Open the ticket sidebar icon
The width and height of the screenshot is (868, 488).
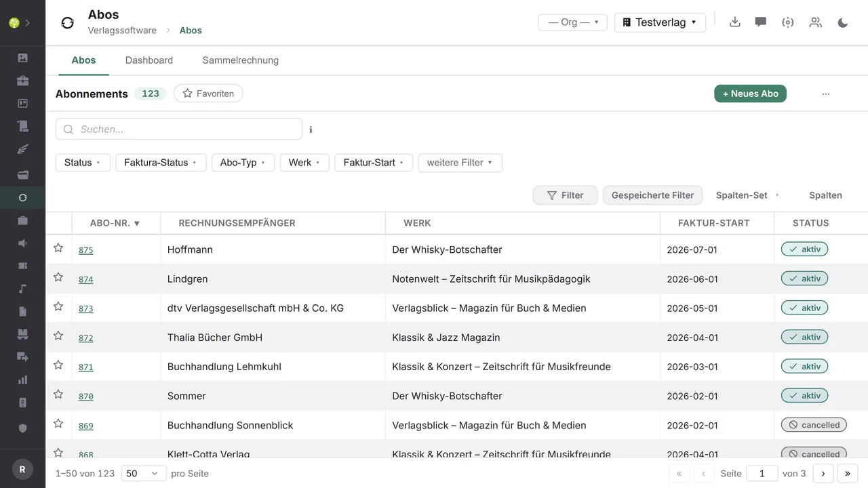pos(22,266)
